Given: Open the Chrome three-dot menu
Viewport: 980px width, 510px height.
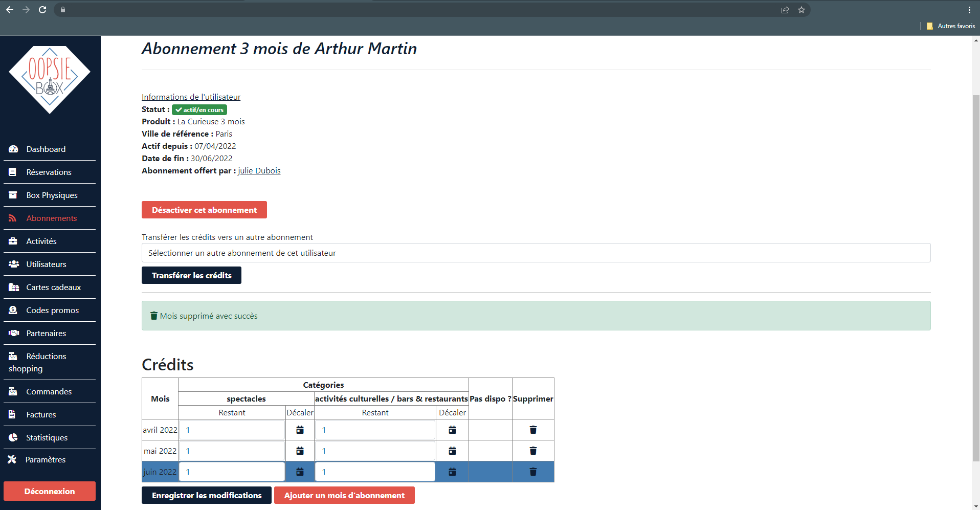Looking at the screenshot, I should 969,9.
